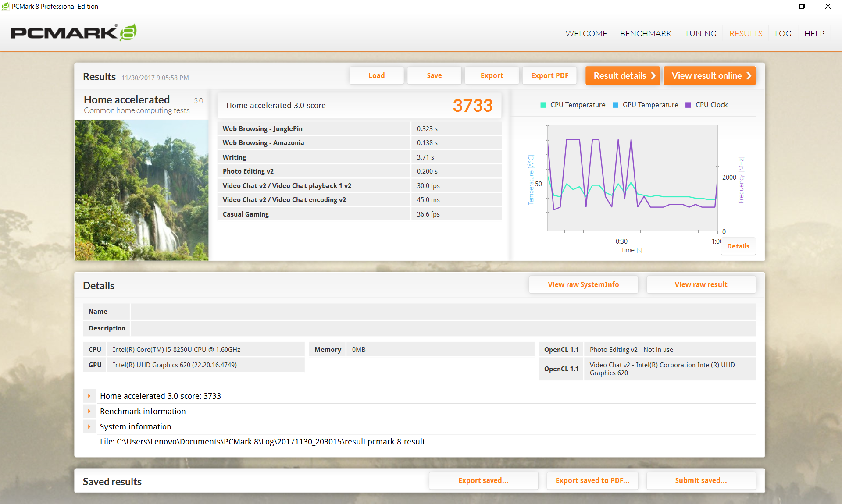Click Export saved to PDF...
The height and width of the screenshot is (504, 842).
tap(592, 480)
